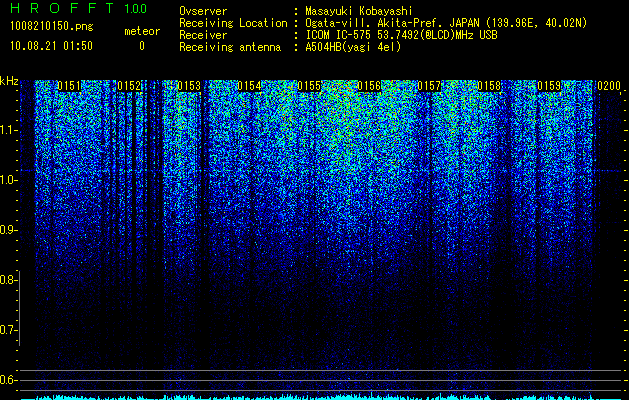This screenshot has height=400, width=629.
Task: Click the 0200 time marker
Action: 609,86
